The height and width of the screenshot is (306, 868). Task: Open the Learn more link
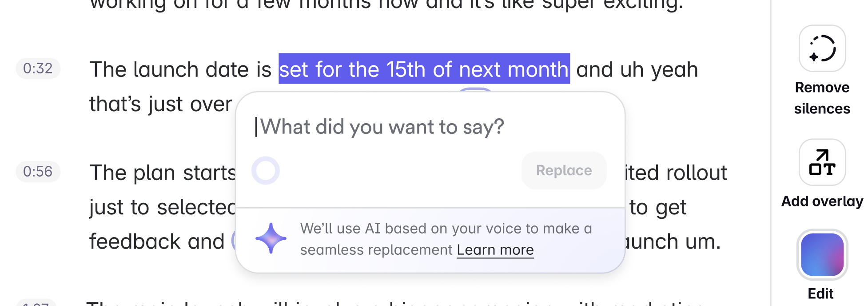[x=495, y=250]
